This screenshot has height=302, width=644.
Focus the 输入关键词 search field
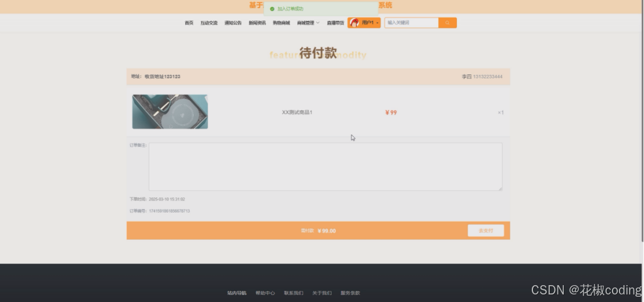[x=412, y=23]
